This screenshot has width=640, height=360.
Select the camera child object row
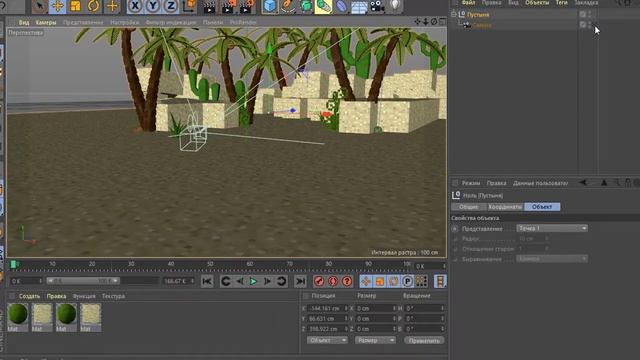pyautogui.click(x=482, y=25)
